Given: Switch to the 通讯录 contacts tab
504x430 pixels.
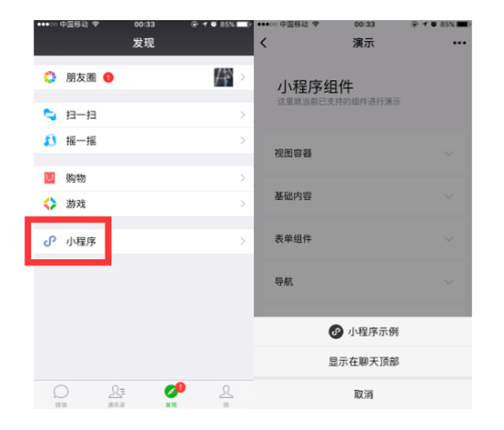Looking at the screenshot, I should (x=116, y=395).
